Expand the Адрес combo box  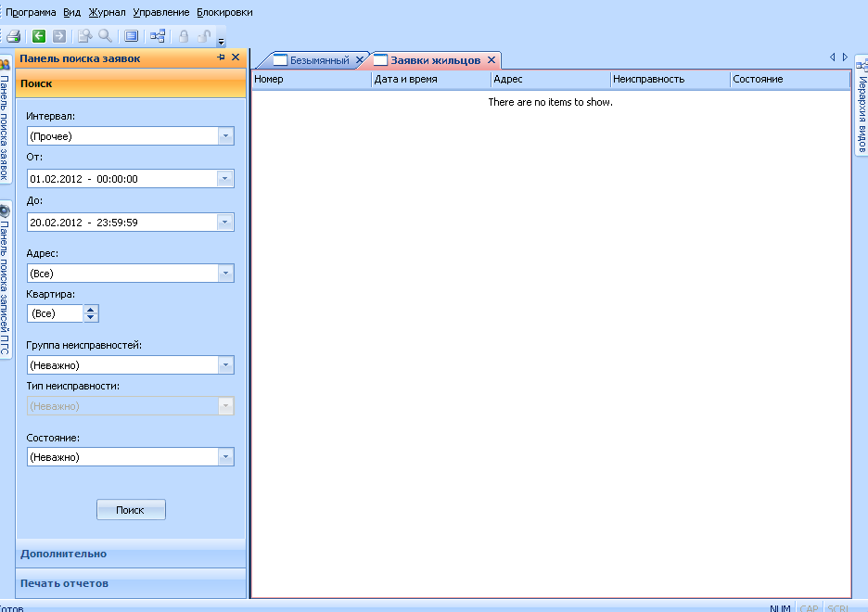pos(225,274)
